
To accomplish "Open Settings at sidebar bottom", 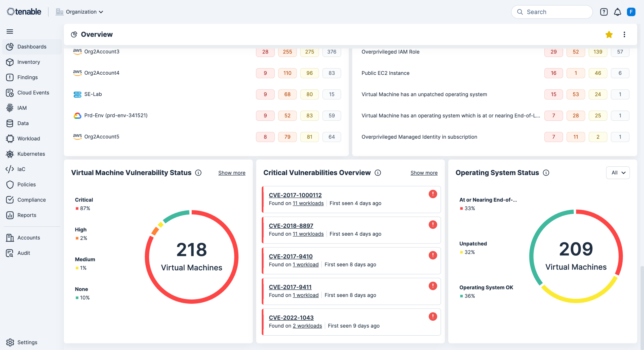I will [27, 342].
